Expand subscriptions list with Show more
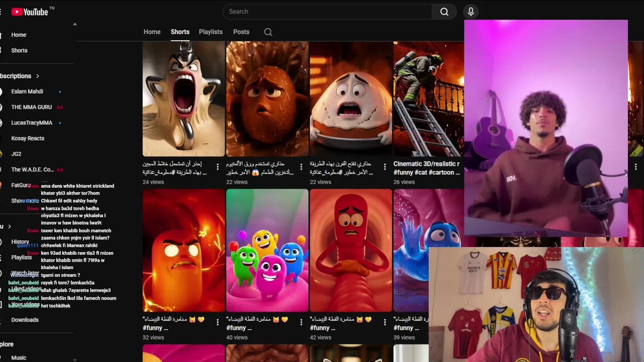Screen dimensions: 644x362 click(x=25, y=201)
